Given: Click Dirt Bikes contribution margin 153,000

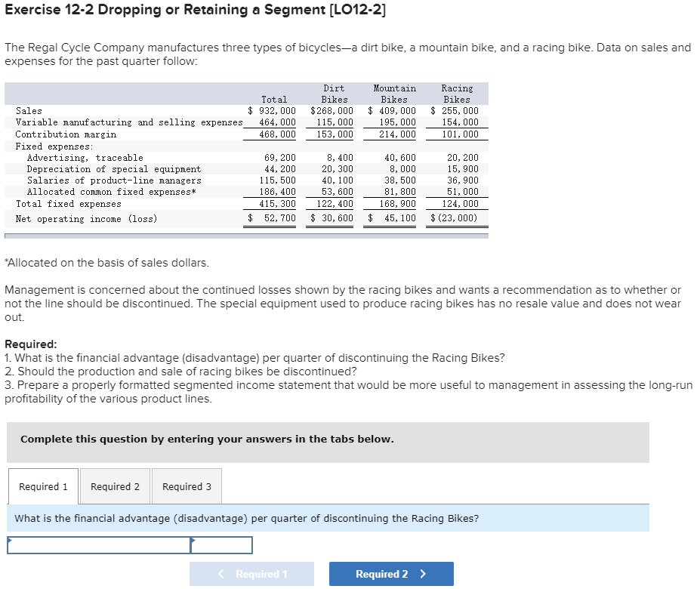Looking at the screenshot, I should click(x=335, y=134).
